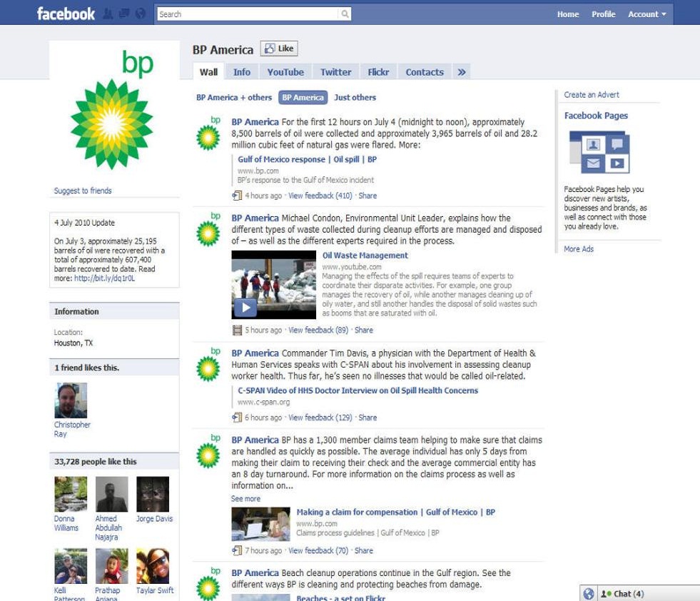Click the BP logo beside the claims team post

click(208, 451)
